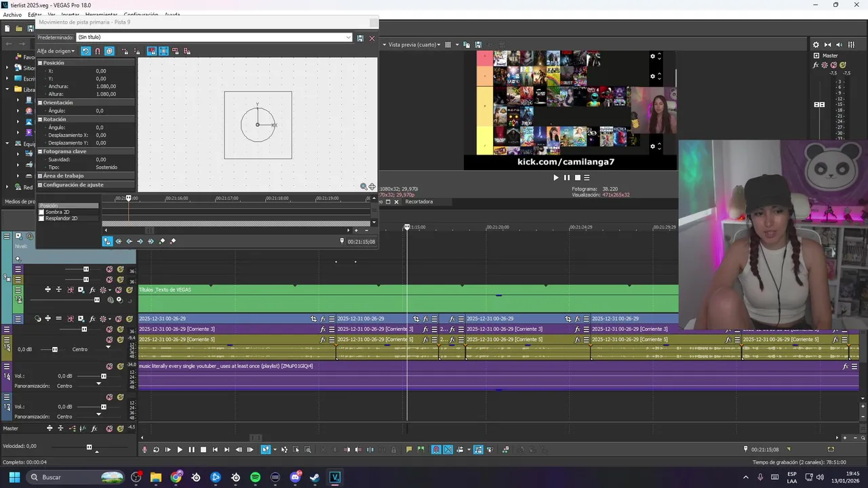The width and height of the screenshot is (868, 488).
Task: Switch to the Recortadora tab
Action: coord(418,201)
